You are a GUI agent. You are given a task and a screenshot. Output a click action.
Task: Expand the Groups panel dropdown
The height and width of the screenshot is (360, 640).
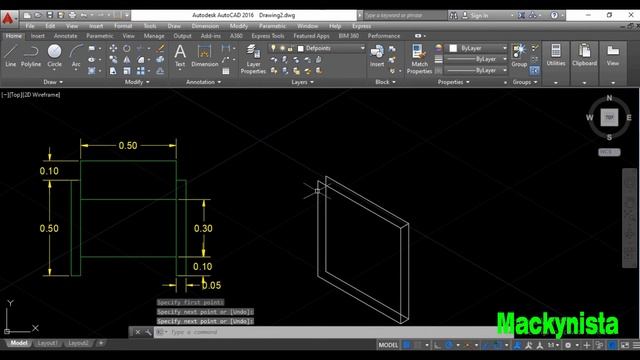[x=525, y=82]
